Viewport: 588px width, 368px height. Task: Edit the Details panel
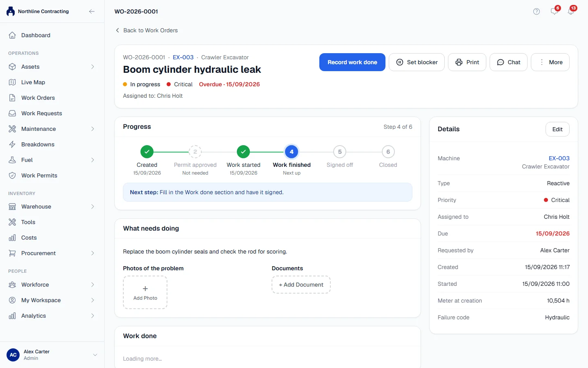557,129
